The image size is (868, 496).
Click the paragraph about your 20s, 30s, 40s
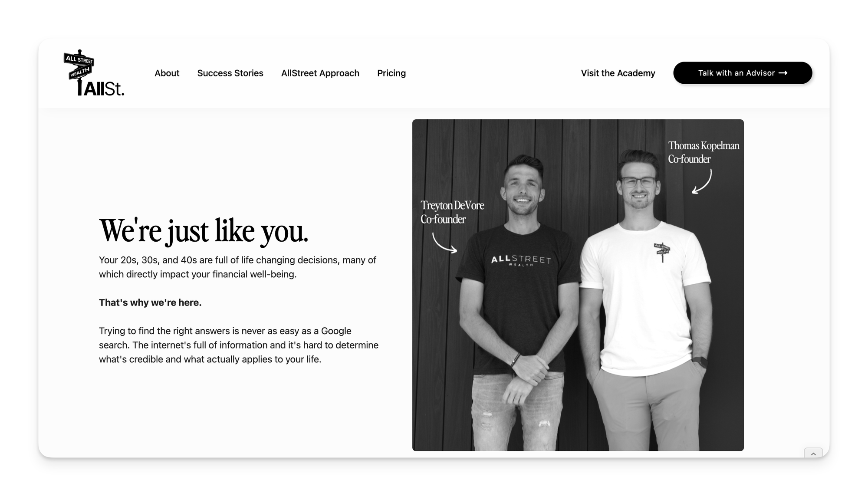[237, 267]
